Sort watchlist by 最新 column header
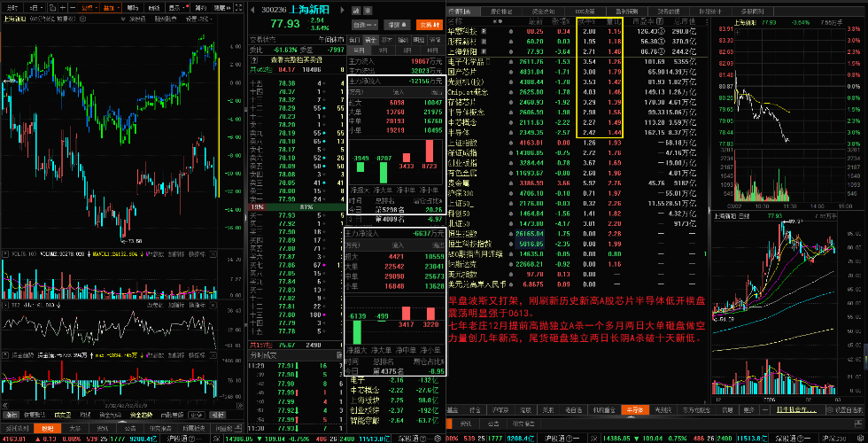This screenshot has height=443, width=868. pyautogui.click(x=535, y=21)
